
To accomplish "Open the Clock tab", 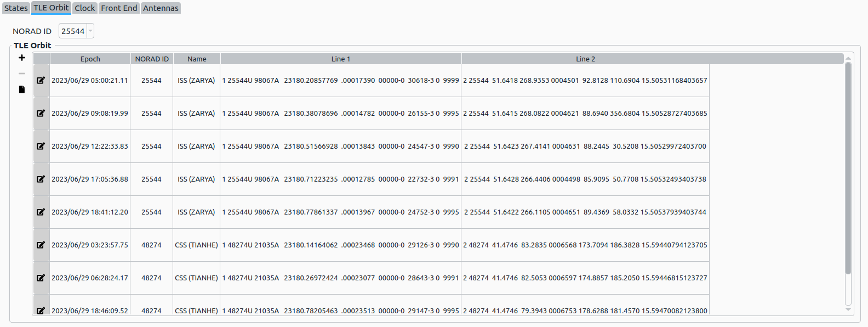I will (x=85, y=8).
